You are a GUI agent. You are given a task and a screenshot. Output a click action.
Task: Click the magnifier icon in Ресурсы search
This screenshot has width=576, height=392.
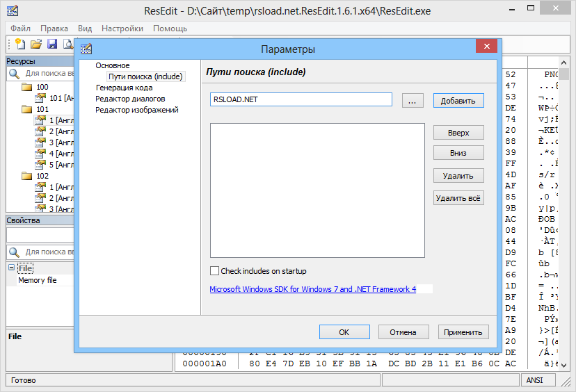tap(15, 74)
